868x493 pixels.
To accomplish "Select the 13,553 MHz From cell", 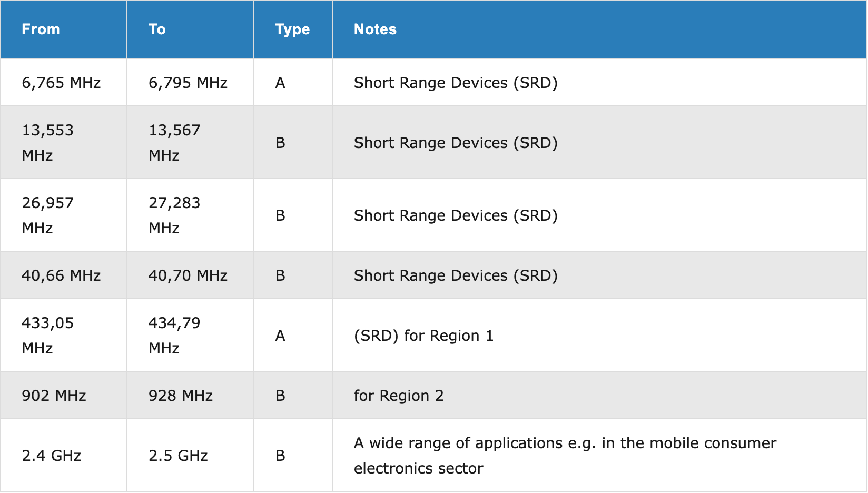I will coord(48,143).
